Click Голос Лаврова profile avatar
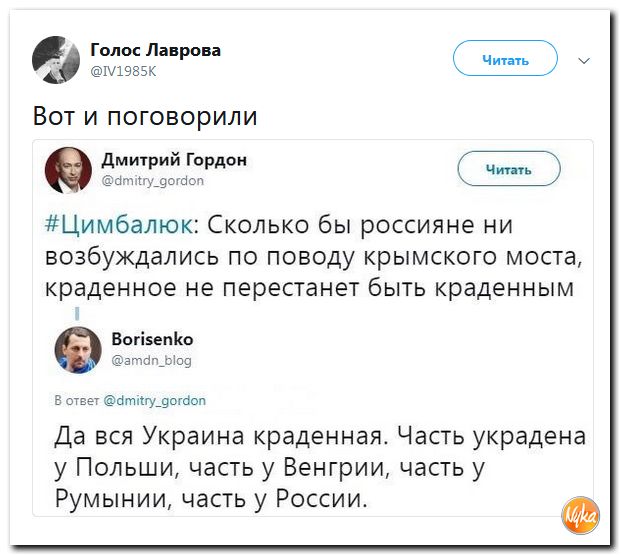 point(56,59)
